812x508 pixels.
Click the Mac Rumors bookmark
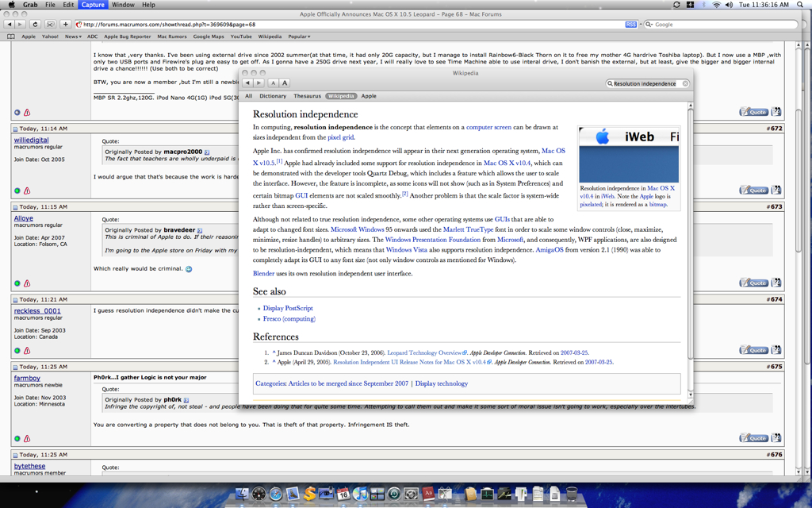[172, 37]
